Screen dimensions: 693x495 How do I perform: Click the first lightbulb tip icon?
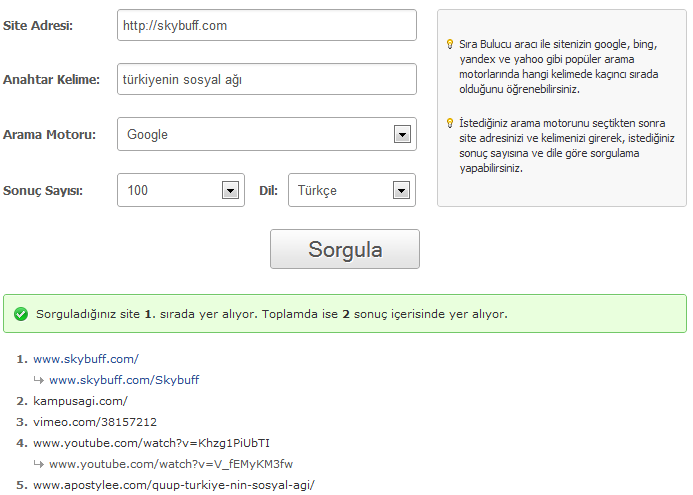pyautogui.click(x=450, y=44)
